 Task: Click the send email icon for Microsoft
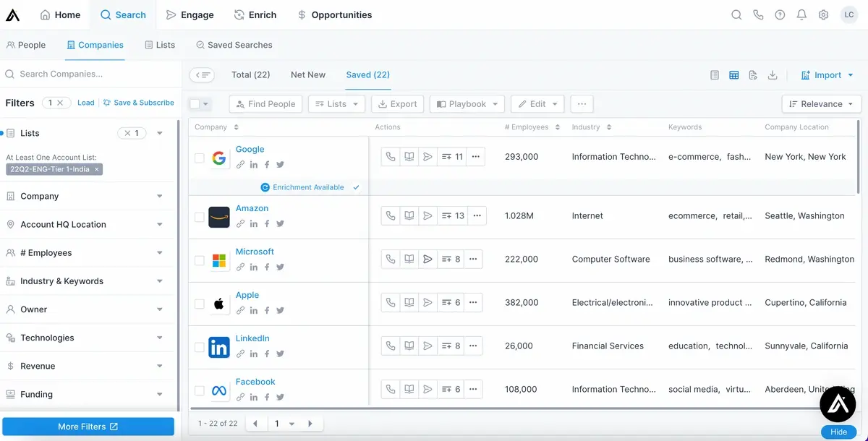tap(427, 259)
